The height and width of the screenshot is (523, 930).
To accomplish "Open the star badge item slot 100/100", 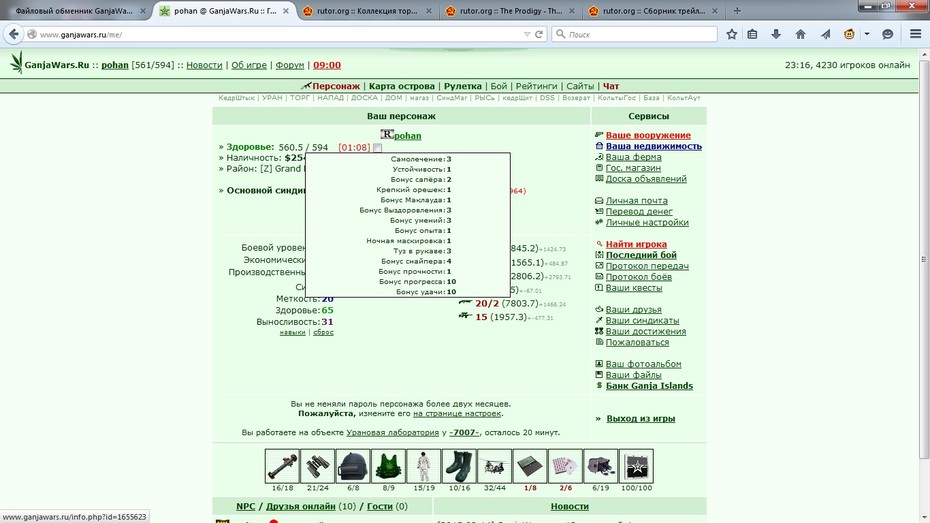I will tap(636, 466).
